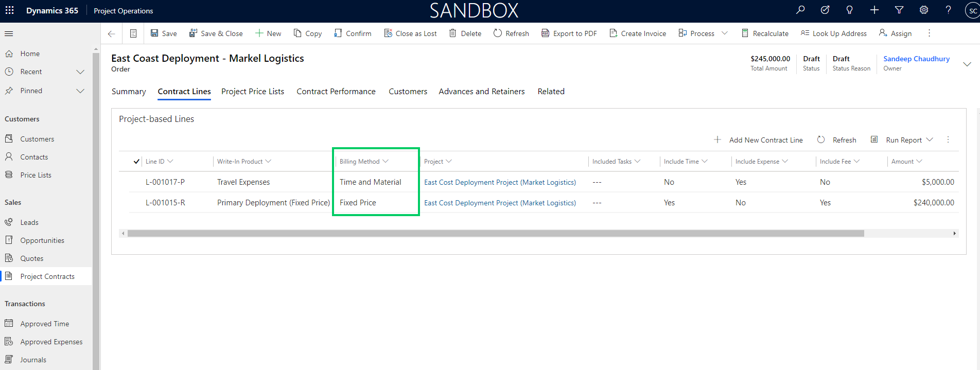
Task: Toggle the select-all checkmark in grid header
Action: click(136, 162)
